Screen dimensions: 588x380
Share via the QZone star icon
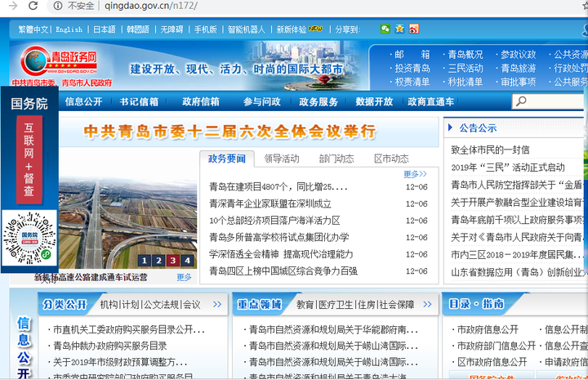pyautogui.click(x=399, y=29)
